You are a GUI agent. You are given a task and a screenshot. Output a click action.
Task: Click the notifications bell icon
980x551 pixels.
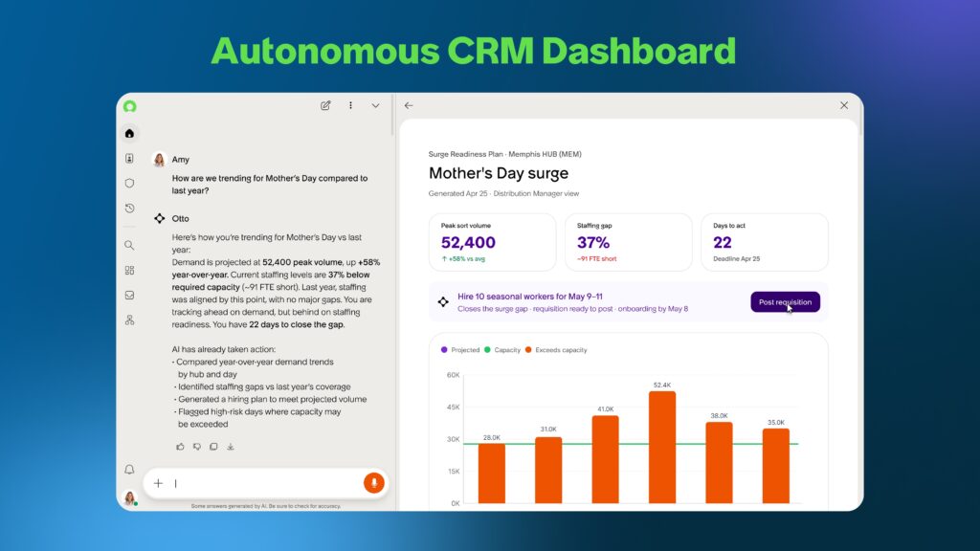coord(129,469)
